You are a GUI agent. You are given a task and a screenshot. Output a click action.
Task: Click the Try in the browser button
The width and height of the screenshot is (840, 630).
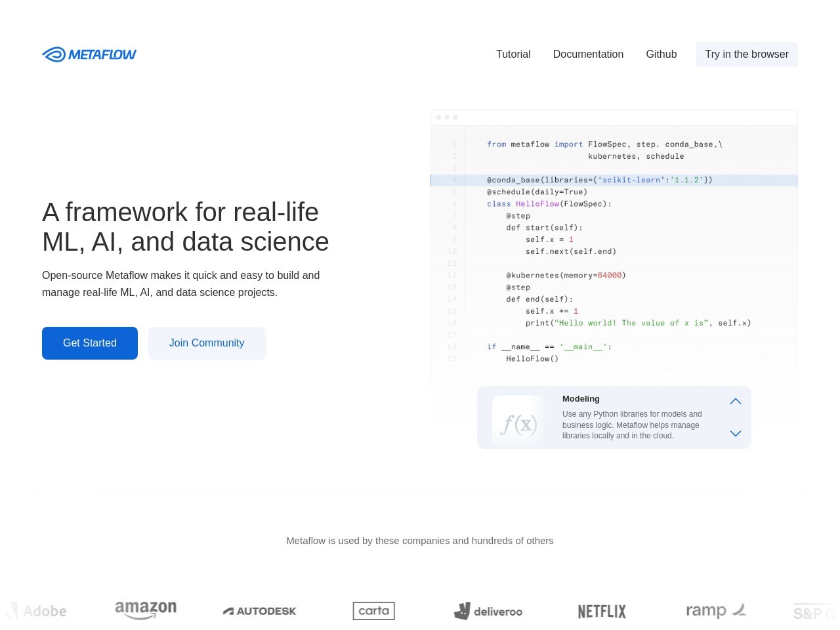click(747, 54)
